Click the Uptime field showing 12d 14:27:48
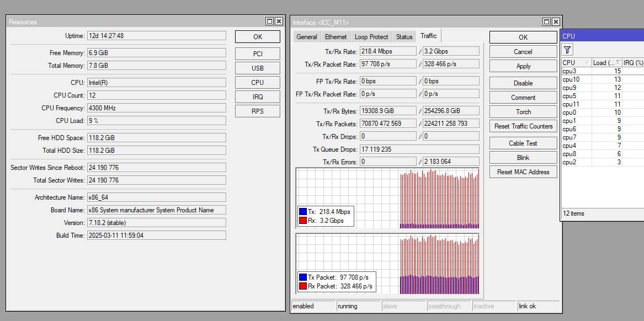Viewport: 644px width, 321px height. [157, 36]
